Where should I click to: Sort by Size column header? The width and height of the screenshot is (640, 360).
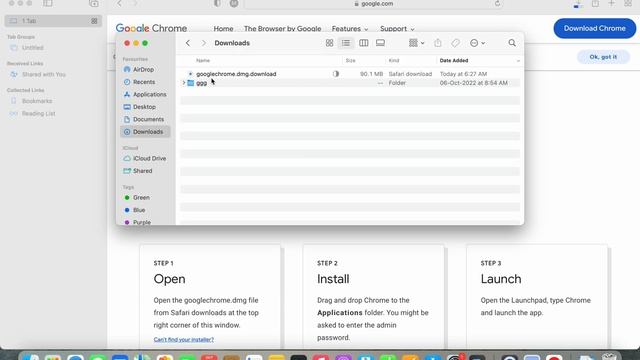350,60
